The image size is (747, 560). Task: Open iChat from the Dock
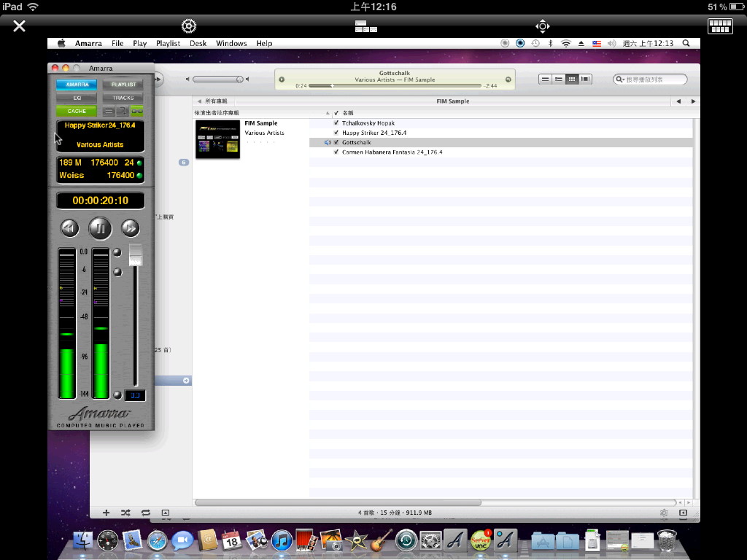(x=182, y=540)
